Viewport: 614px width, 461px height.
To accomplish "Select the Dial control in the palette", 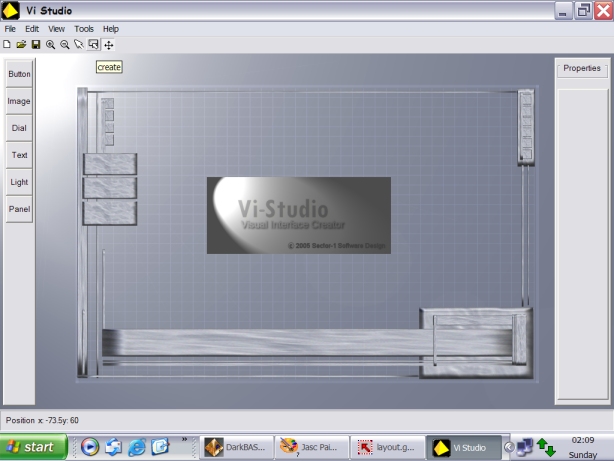I will (19, 128).
